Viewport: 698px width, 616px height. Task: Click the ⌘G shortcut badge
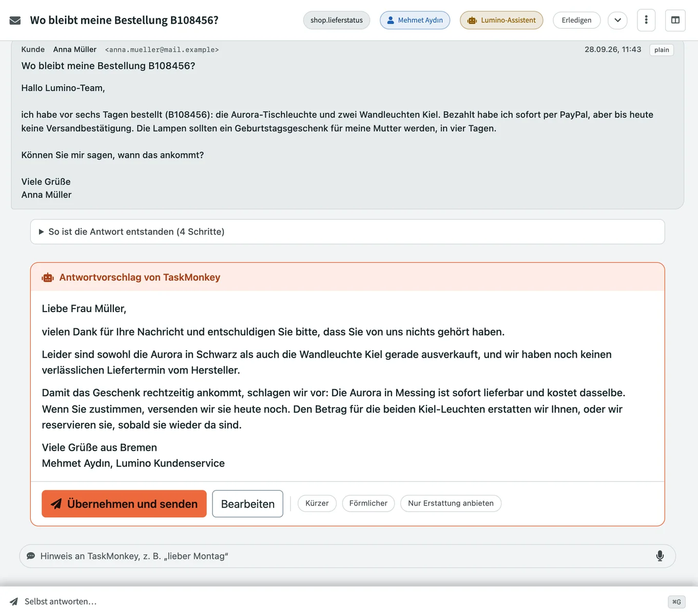pos(676,602)
